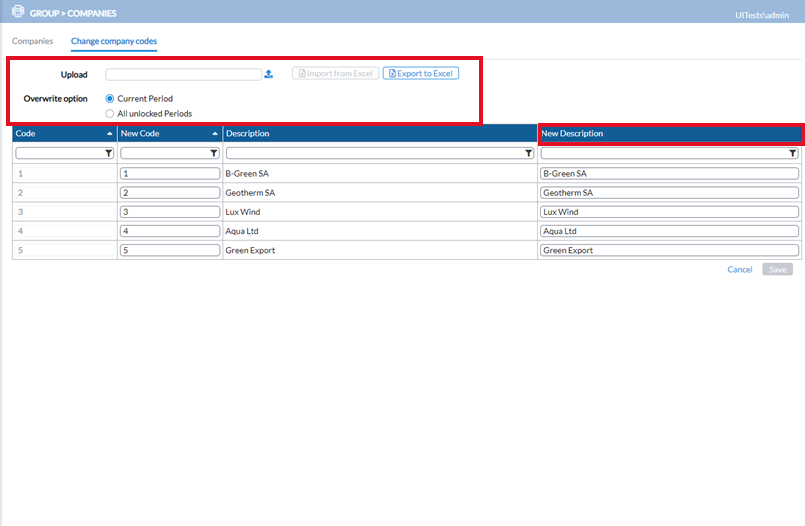Click the New Description column header
Image resolution: width=805 pixels, height=526 pixels.
670,133
